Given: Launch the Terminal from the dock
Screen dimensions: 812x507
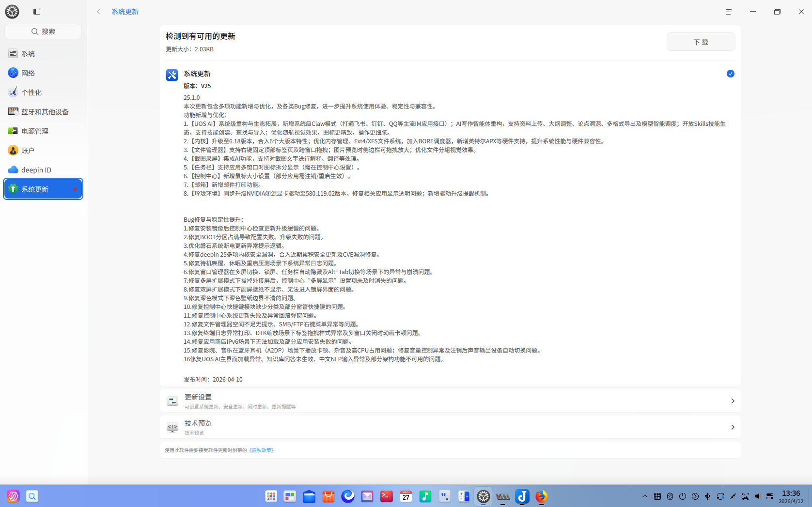Looking at the screenshot, I should (387, 496).
